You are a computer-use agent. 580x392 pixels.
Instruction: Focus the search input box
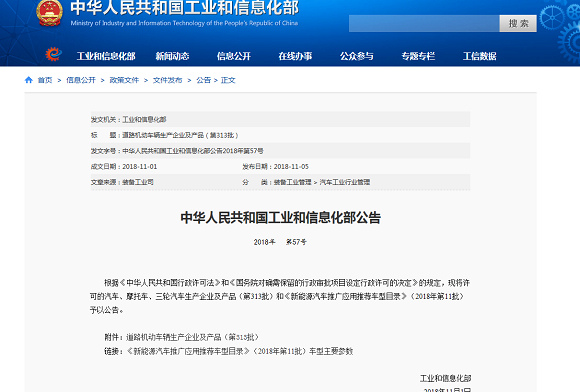424,24
